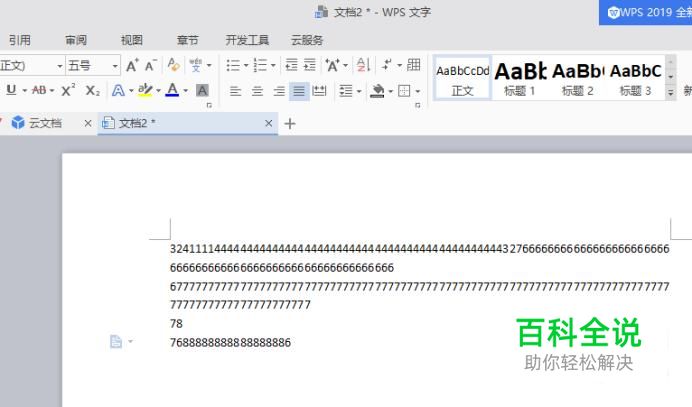The height and width of the screenshot is (407, 692).
Task: Toggle superscript formatting
Action: coord(68,90)
